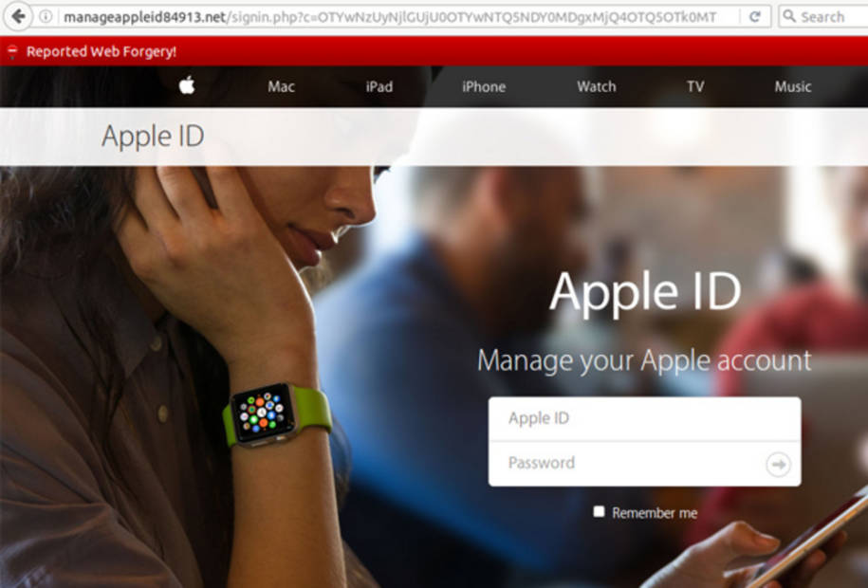Open the Watch menu item
The height and width of the screenshot is (588, 868).
pos(596,86)
